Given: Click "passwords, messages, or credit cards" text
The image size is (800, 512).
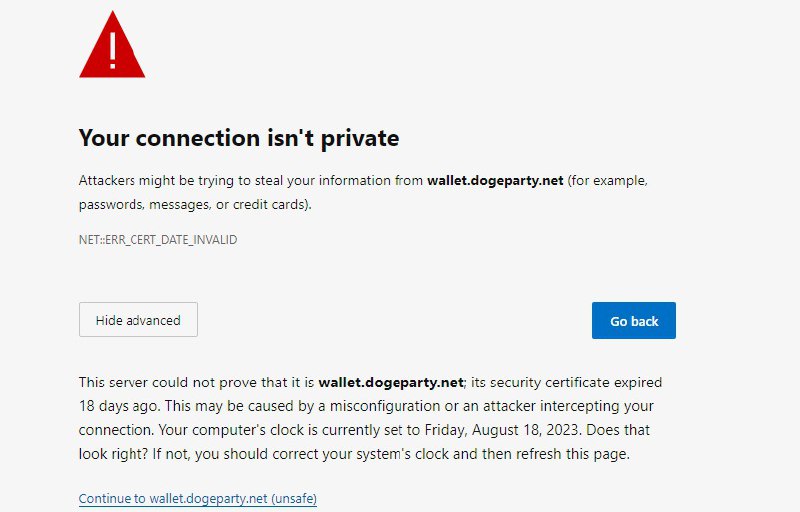Looking at the screenshot, I should click(x=192, y=205).
